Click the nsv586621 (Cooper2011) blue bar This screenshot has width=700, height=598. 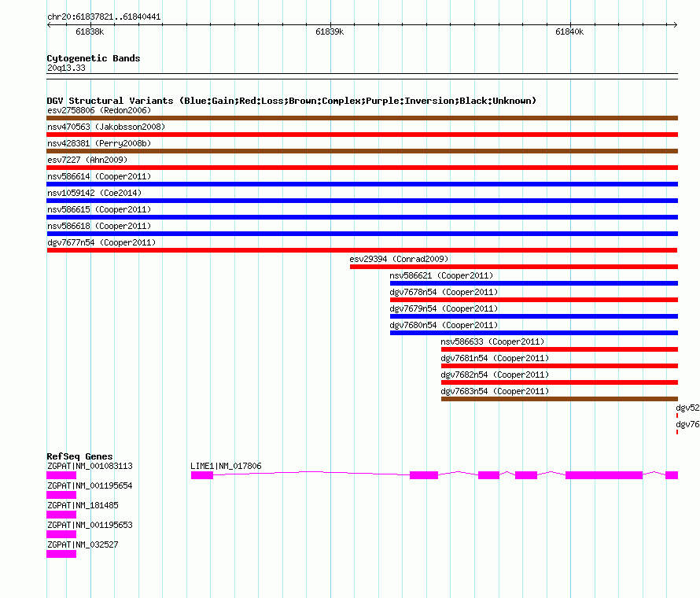click(x=534, y=283)
